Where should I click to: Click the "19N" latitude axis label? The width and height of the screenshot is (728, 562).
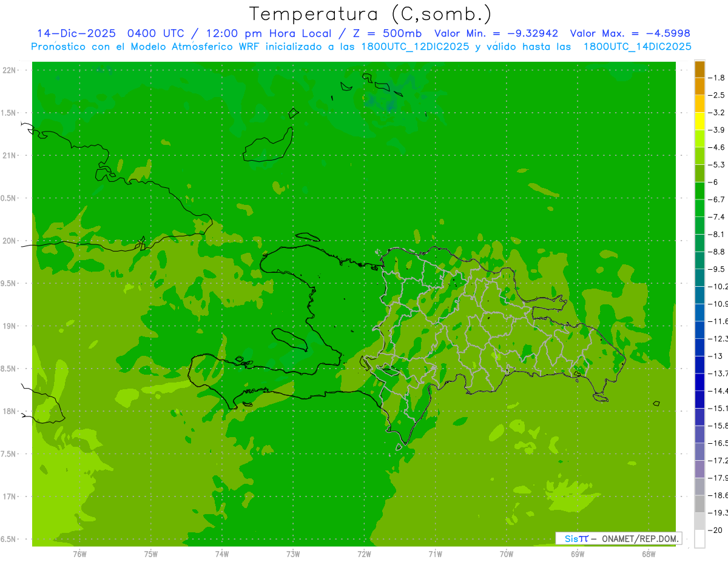9,326
